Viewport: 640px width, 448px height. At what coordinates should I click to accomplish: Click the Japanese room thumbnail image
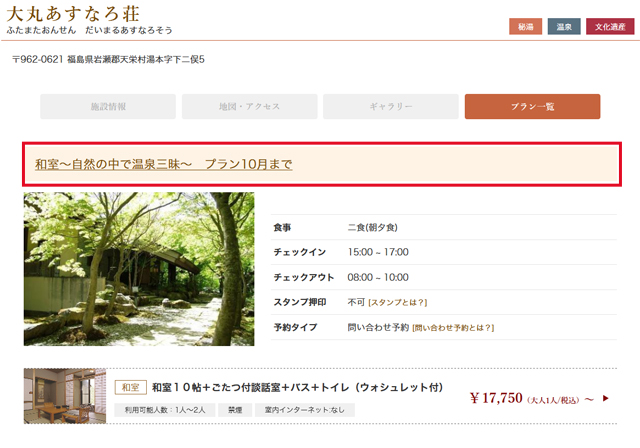65,397
